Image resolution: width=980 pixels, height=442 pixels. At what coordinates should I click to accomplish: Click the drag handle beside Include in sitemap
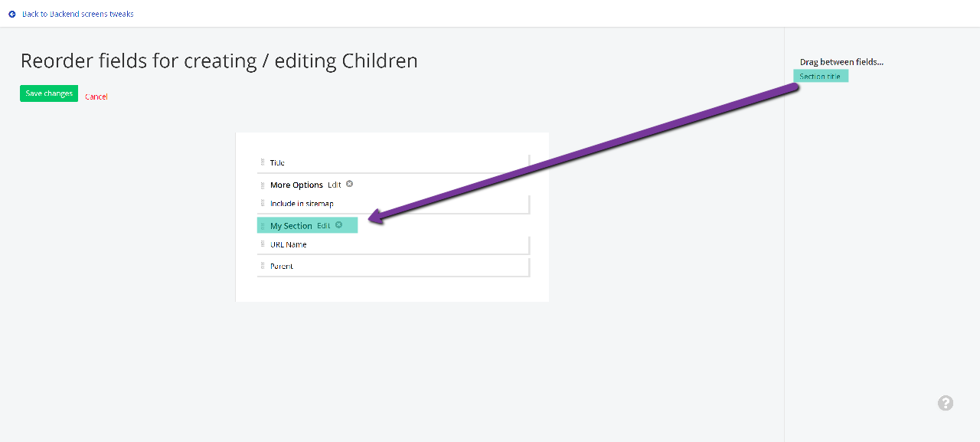pyautogui.click(x=263, y=203)
